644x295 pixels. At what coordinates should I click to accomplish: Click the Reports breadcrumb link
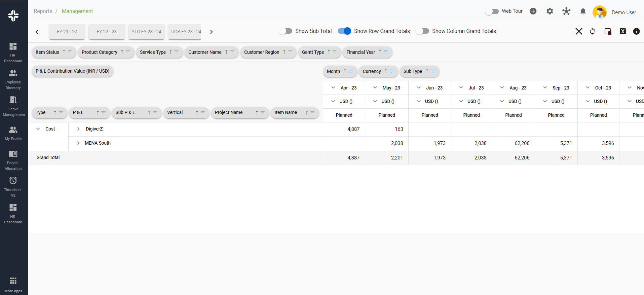tap(43, 11)
